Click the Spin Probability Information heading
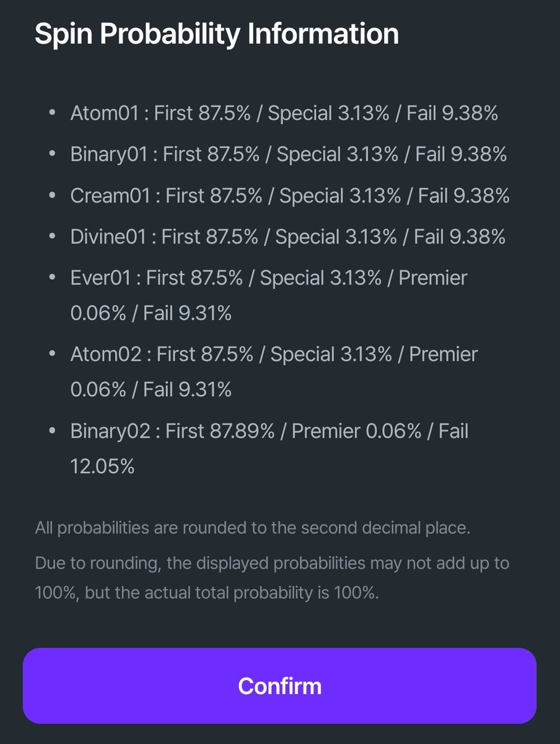This screenshot has width=560, height=744. pyautogui.click(x=217, y=33)
